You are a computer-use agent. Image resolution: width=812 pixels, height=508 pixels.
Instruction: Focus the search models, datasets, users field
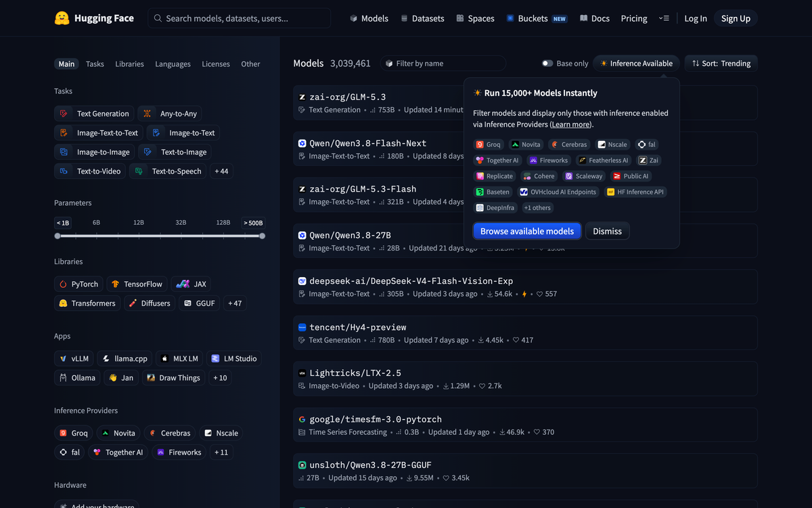point(240,18)
